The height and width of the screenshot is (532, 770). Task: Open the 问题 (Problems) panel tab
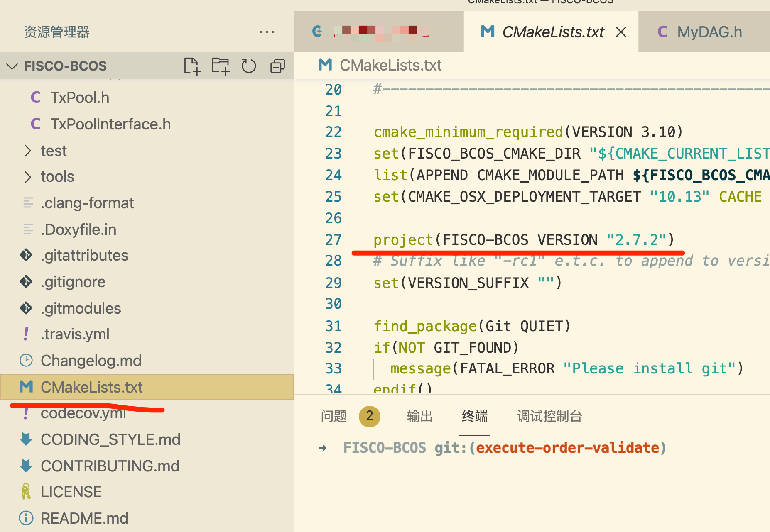click(334, 416)
